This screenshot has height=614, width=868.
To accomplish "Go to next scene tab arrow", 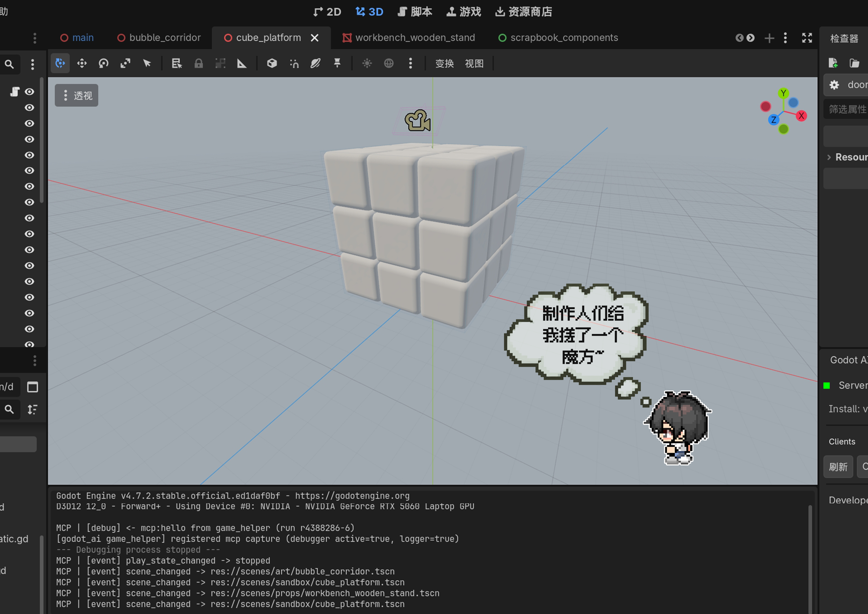I will click(x=750, y=38).
